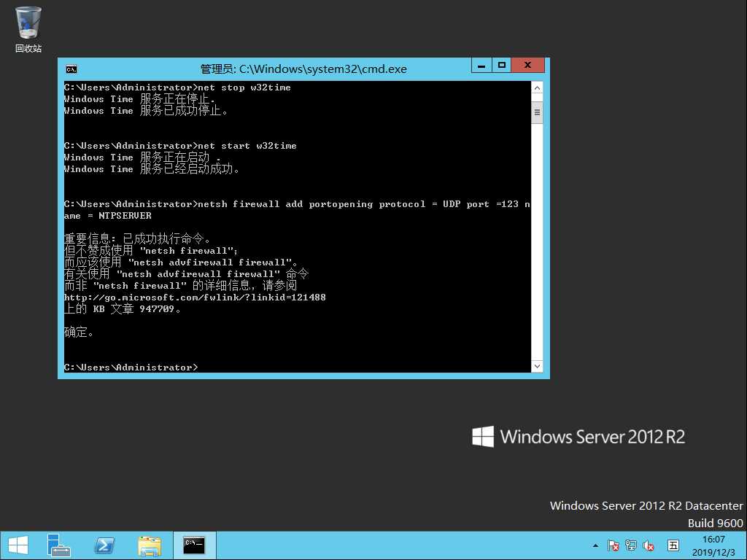Click the cmd scrollbar down arrow

click(x=537, y=366)
